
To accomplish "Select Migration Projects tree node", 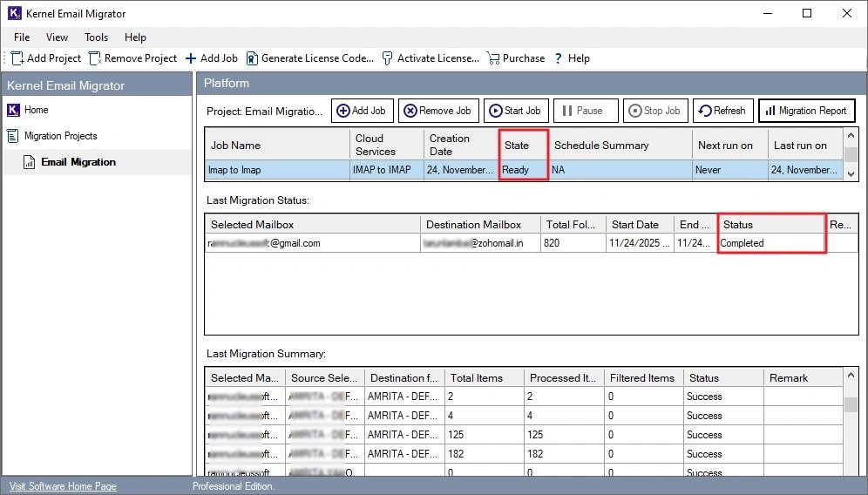I will pyautogui.click(x=60, y=136).
